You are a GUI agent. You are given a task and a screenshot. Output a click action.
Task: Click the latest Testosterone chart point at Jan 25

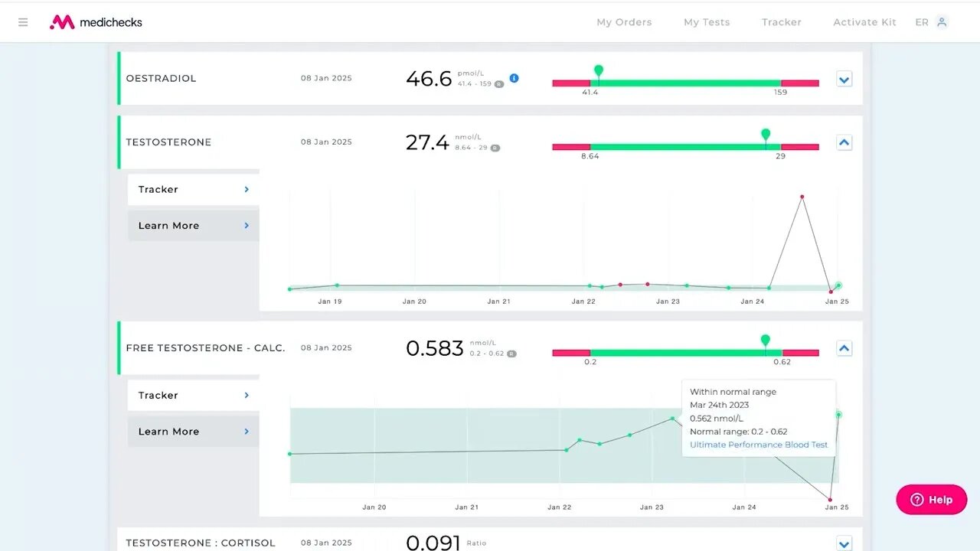(838, 285)
